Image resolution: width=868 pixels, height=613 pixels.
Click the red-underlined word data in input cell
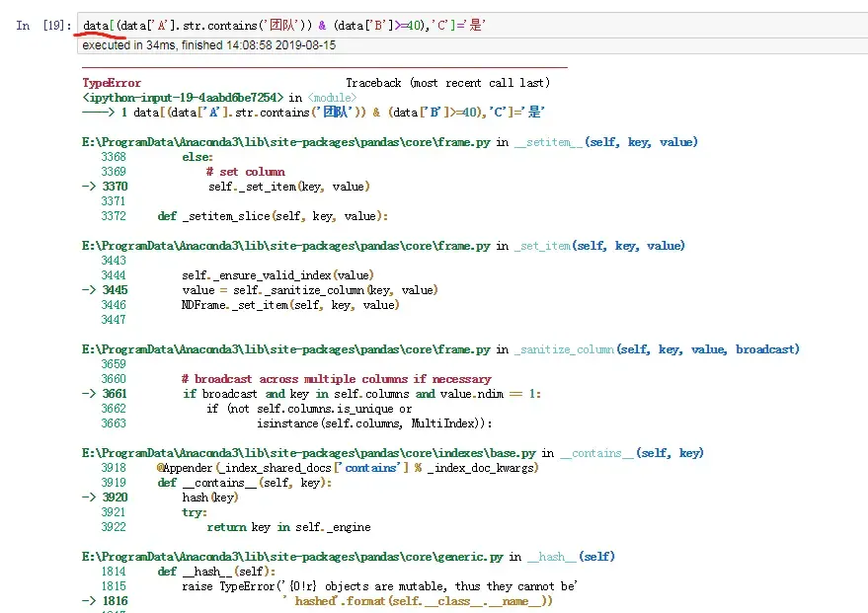tap(96, 26)
